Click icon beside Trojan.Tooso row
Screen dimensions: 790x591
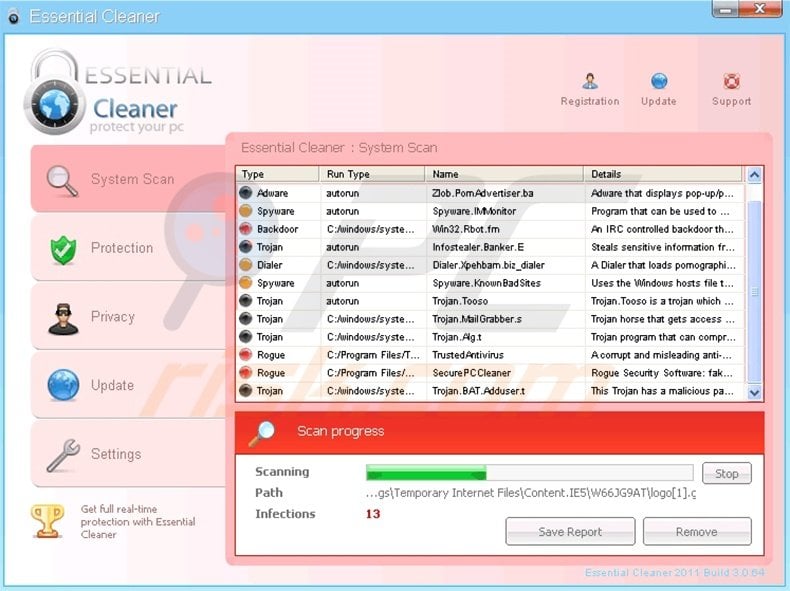pos(245,301)
